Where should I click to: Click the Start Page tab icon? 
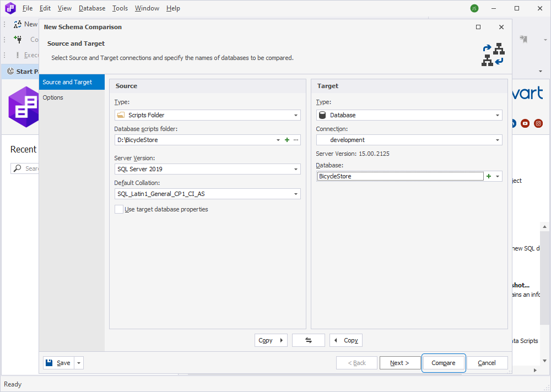click(x=10, y=72)
